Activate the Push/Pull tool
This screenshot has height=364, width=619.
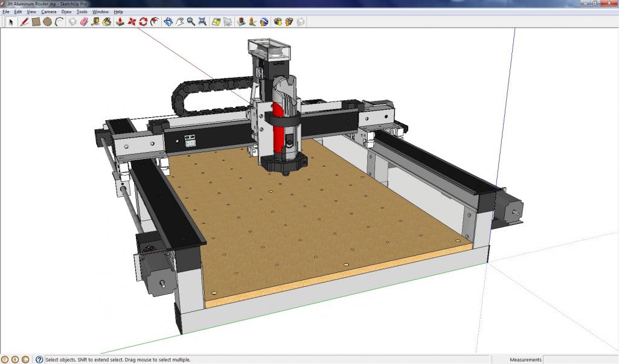click(120, 22)
